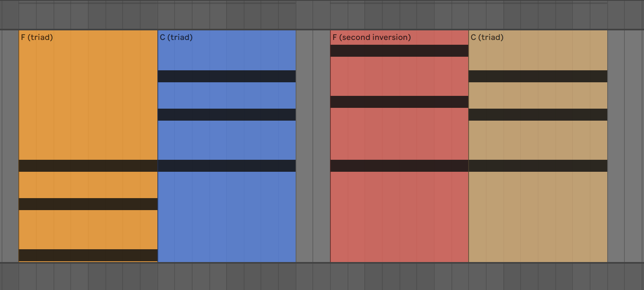
Task: Select middle note in blue C (triad) clip
Action: [x=227, y=115]
